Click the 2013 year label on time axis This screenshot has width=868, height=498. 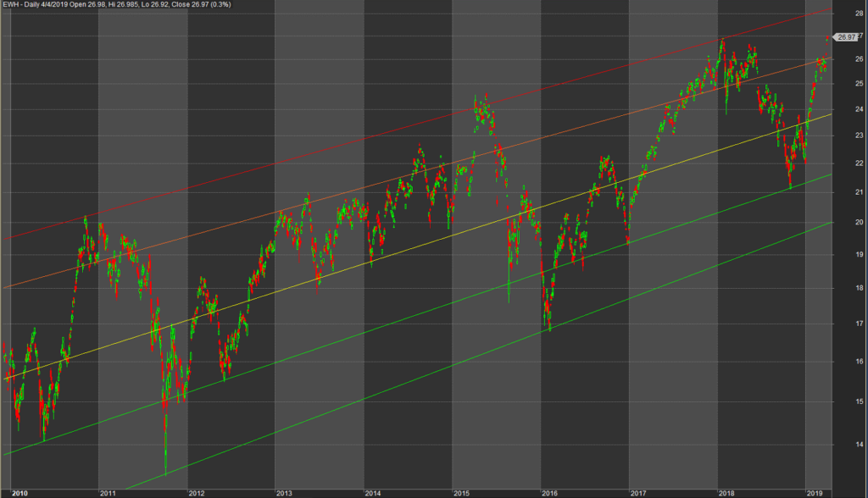284,493
